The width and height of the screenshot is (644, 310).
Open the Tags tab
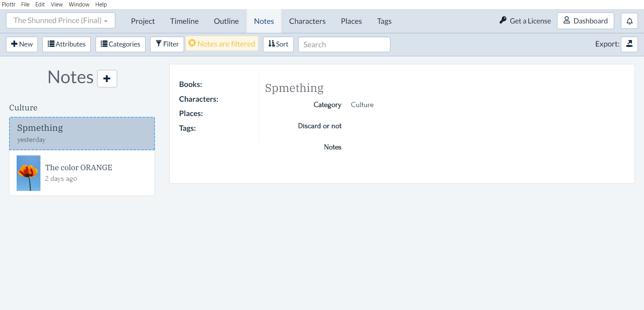[384, 21]
